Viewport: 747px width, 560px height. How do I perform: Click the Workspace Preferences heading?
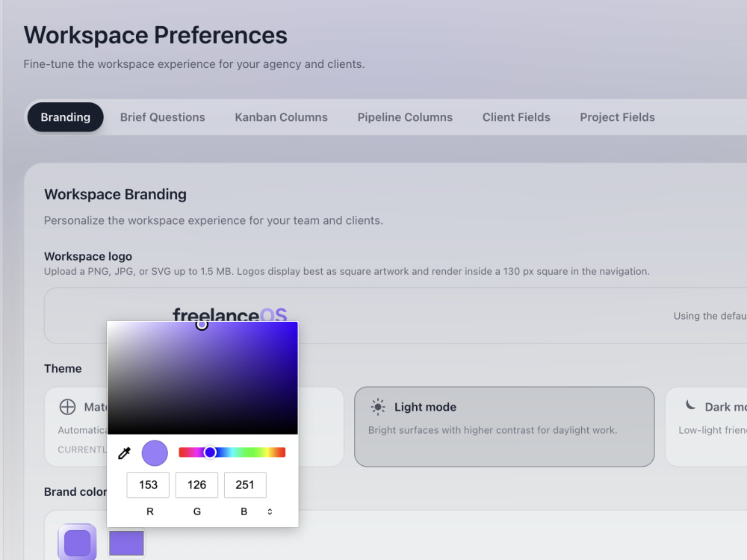coord(156,35)
